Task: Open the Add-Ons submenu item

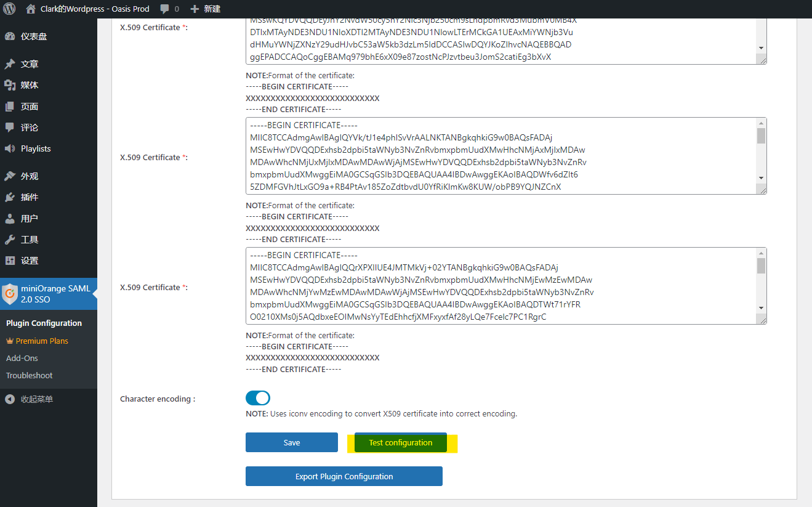Action: tap(22, 358)
